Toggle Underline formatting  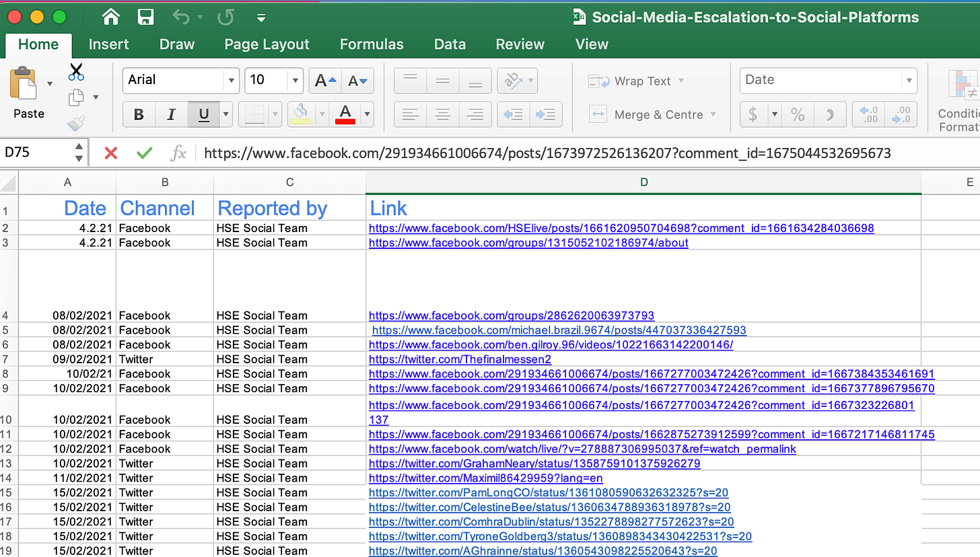[x=204, y=114]
